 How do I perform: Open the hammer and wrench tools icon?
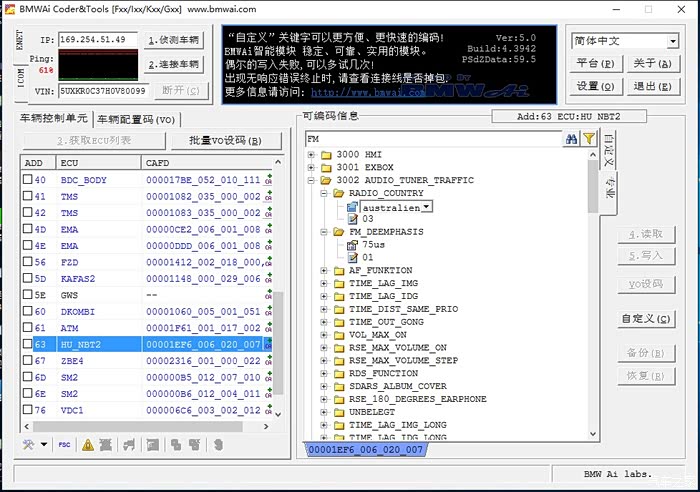point(29,445)
